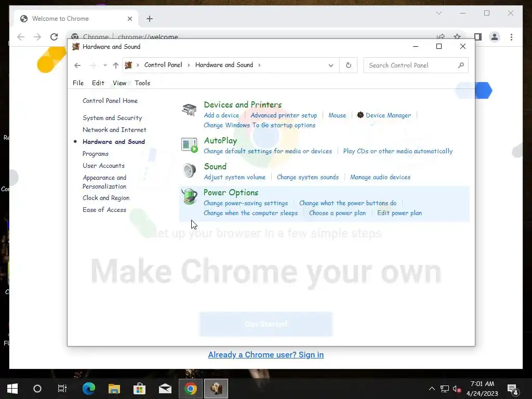
Task: Open User Accounts category
Action: coord(103,166)
